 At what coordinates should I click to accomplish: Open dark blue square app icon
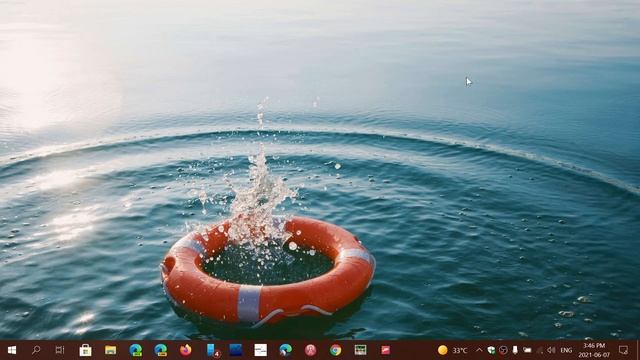pyautogui.click(x=236, y=350)
